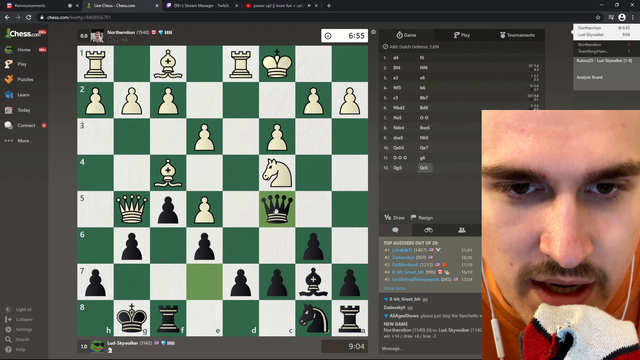The width and height of the screenshot is (640, 360).
Task: Open the Connect section
Action: 26,125
